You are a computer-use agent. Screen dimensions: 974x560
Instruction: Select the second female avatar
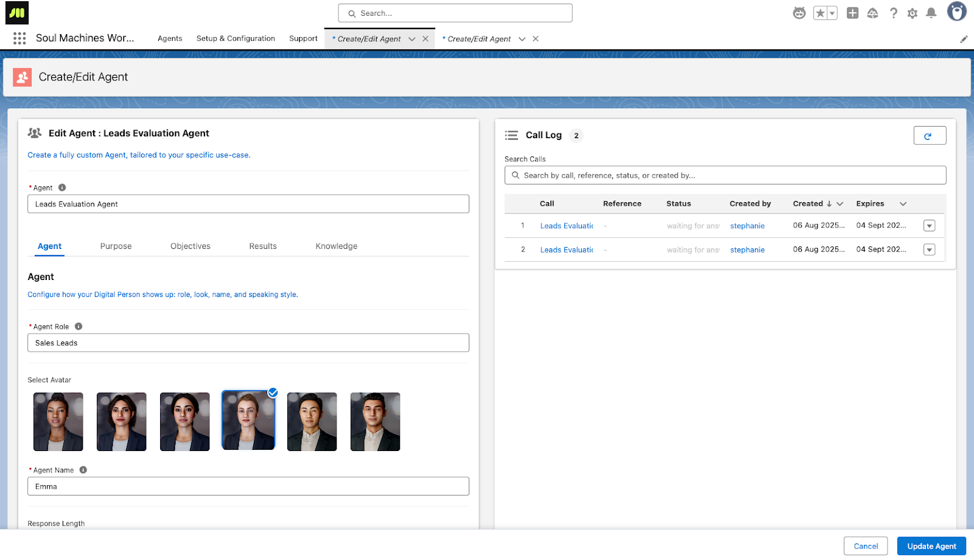(x=122, y=422)
